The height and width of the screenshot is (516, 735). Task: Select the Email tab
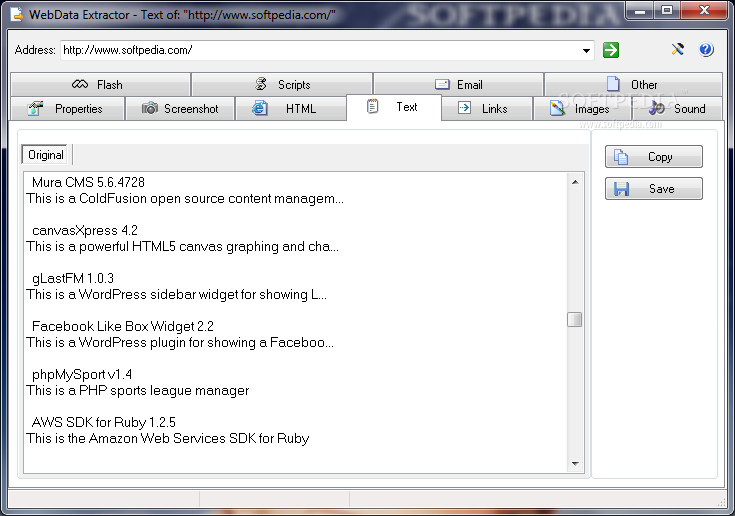tap(458, 84)
